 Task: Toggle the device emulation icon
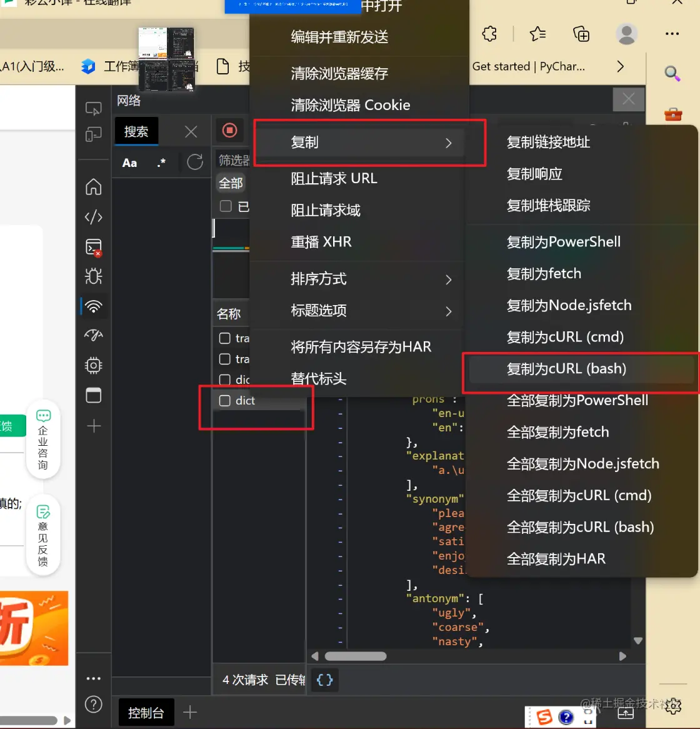93,133
